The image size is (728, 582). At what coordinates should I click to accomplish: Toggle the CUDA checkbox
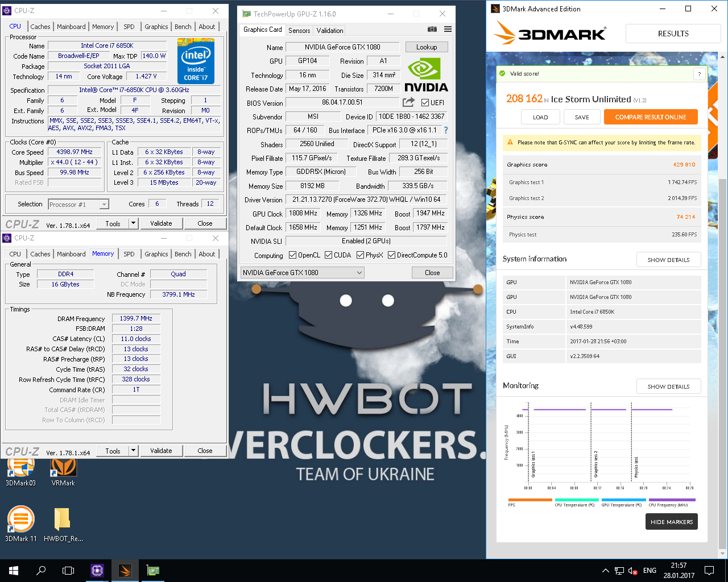(x=328, y=255)
